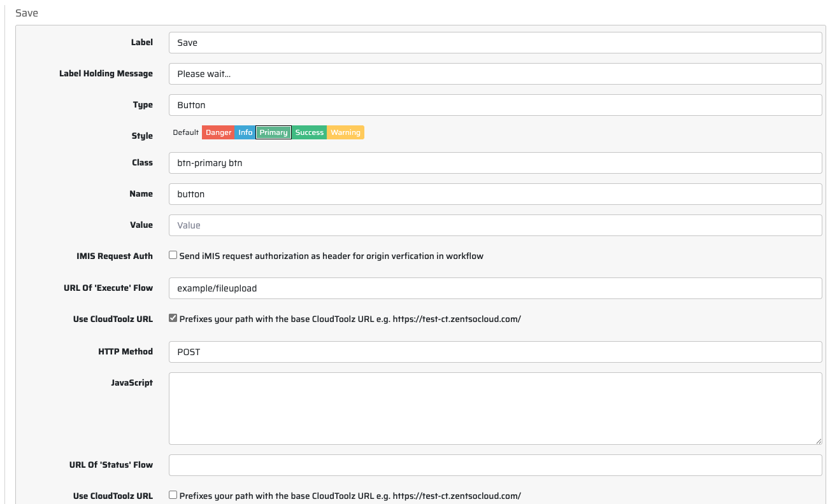Choose the Success style swatch
830x504 pixels.
[310, 132]
